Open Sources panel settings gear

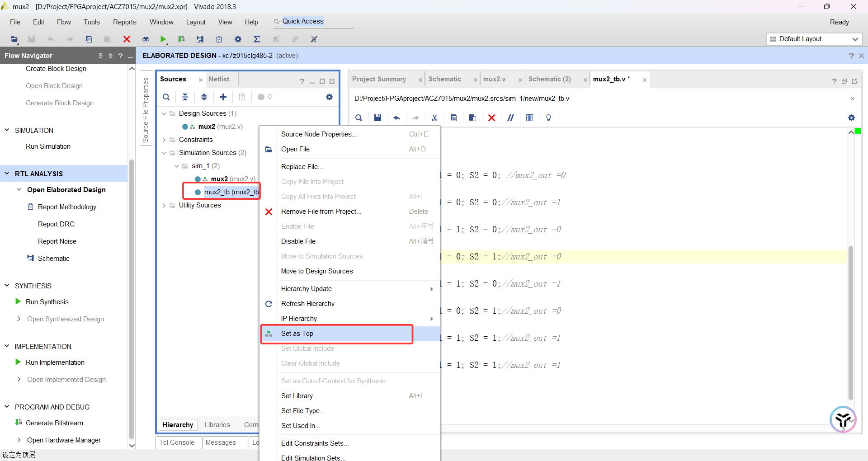click(x=329, y=97)
